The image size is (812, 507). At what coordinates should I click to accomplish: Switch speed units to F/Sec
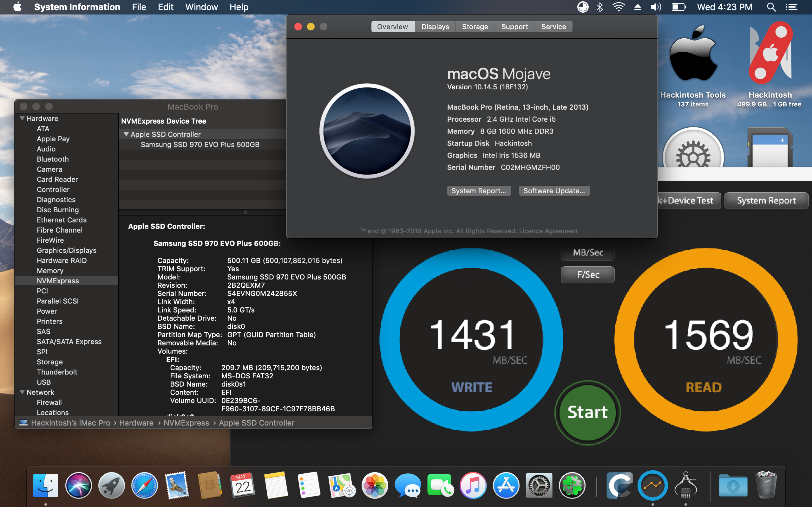click(x=587, y=275)
